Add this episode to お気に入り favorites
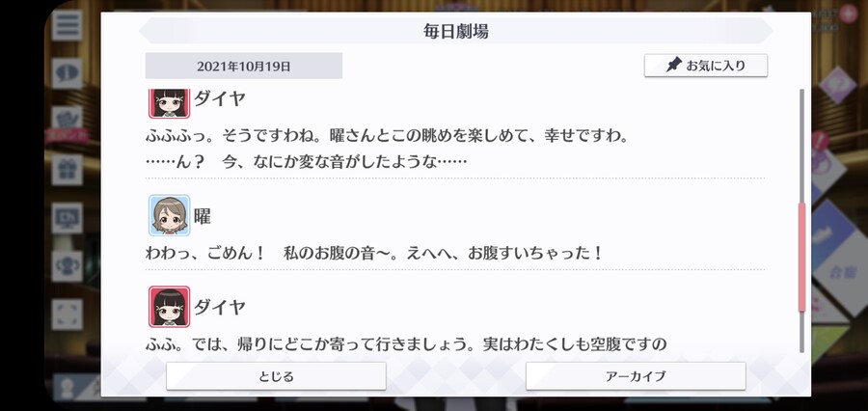 [706, 66]
